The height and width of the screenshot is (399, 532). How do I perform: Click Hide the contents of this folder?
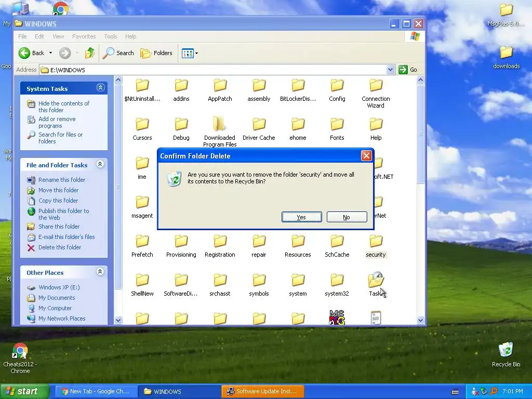pos(64,107)
